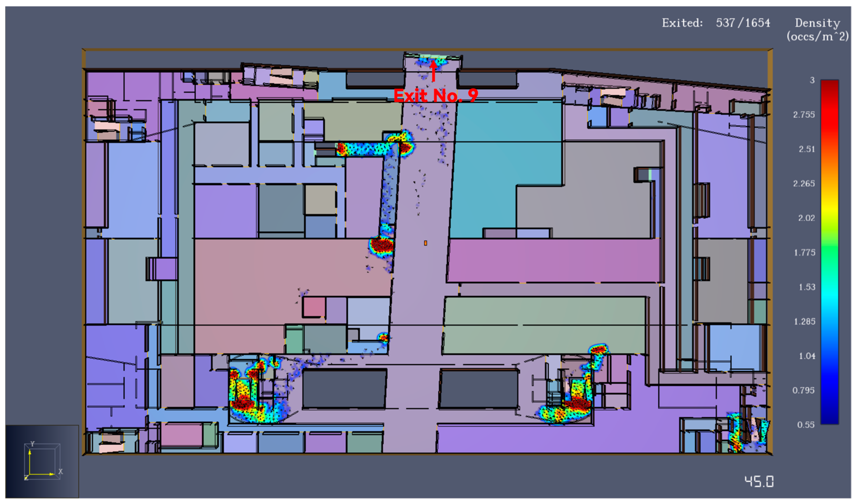This screenshot has width=858, height=504.
Task: Click the dense red crowd in bottom-left stairwell
Action: click(242, 403)
